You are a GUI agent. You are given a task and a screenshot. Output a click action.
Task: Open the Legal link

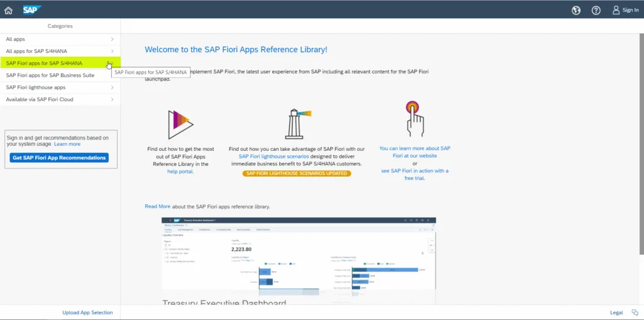pos(616,312)
